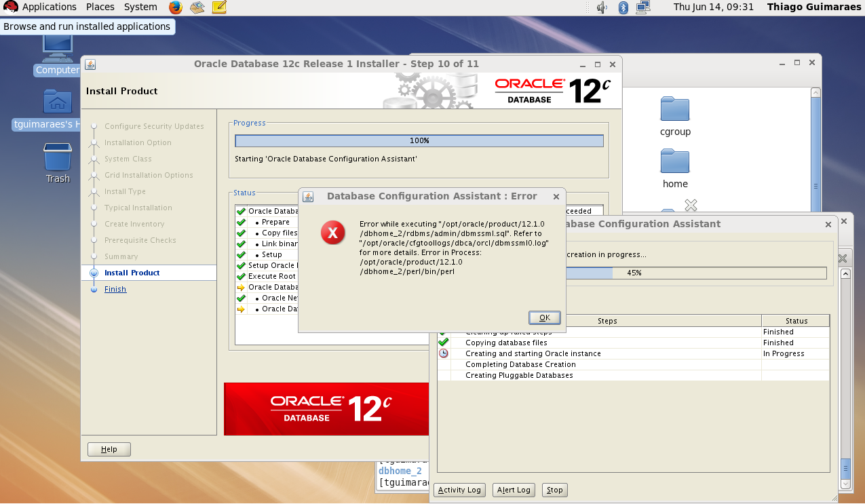Open the System menu
Image resolution: width=865 pixels, height=504 pixels.
[x=140, y=7]
